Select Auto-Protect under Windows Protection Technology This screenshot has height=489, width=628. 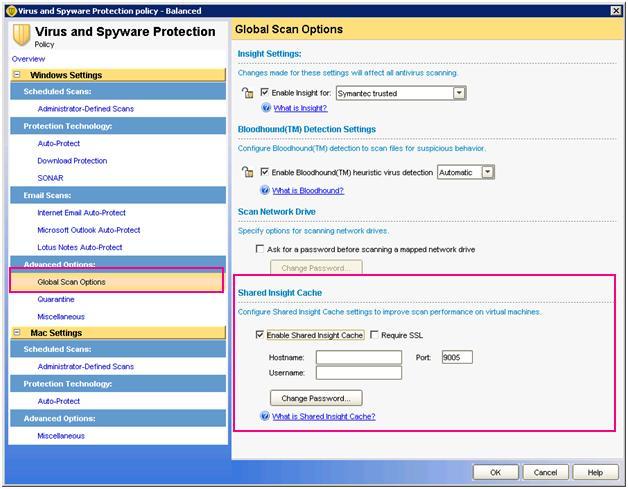coord(59,143)
